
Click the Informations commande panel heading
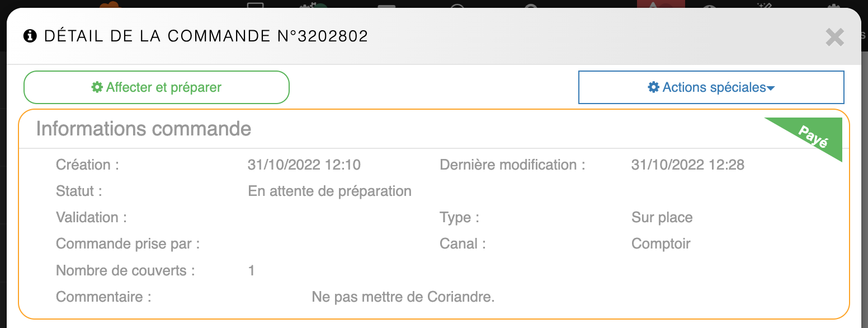[144, 129]
